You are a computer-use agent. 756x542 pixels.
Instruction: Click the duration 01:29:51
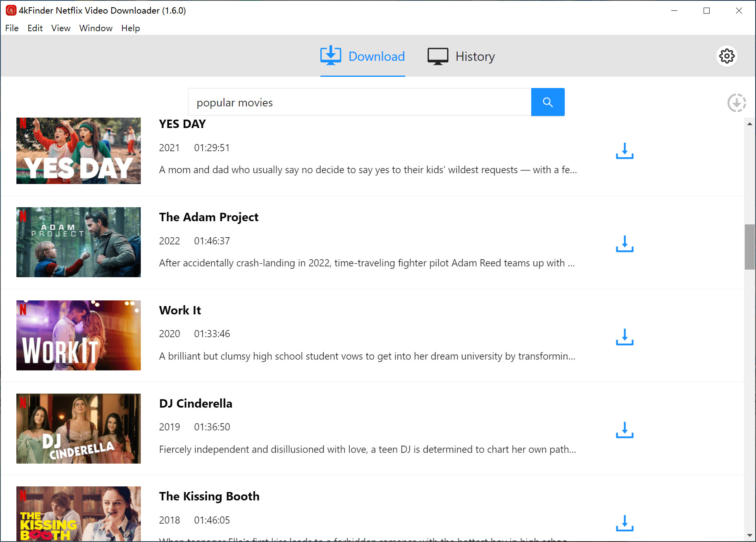tap(212, 148)
